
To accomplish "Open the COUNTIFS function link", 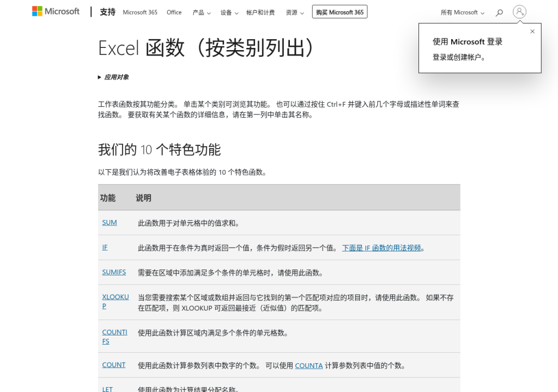I will [114, 337].
